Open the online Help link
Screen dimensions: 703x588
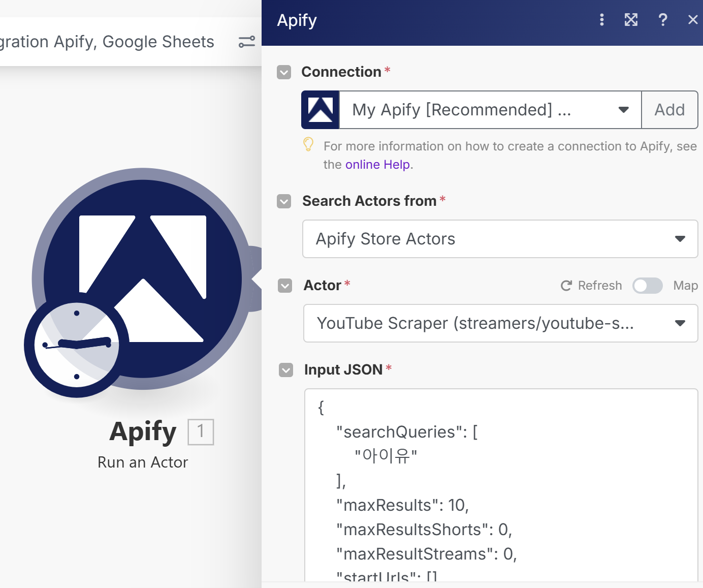(x=377, y=165)
